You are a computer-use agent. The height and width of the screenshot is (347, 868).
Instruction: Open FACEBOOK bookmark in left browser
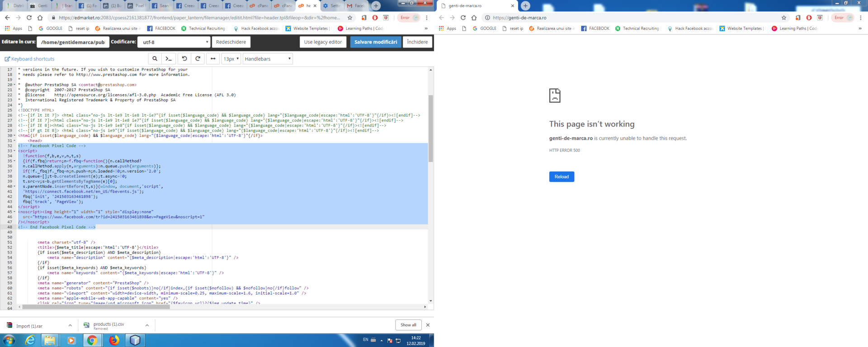coord(161,28)
